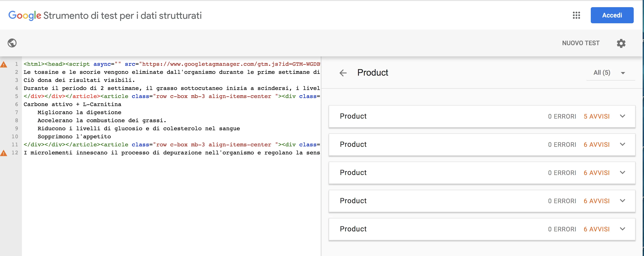
Task: Click warning triangle on line 12
Action: [x=4, y=153]
